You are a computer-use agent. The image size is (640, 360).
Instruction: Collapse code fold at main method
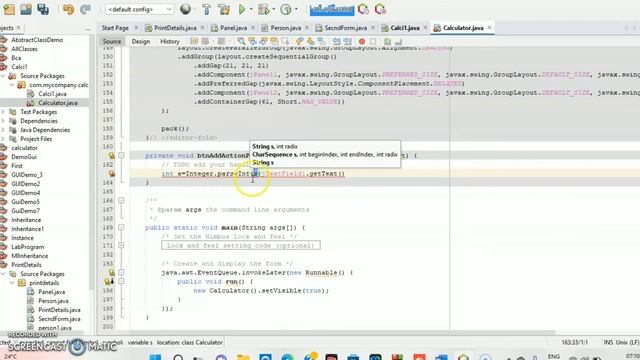pos(121,227)
